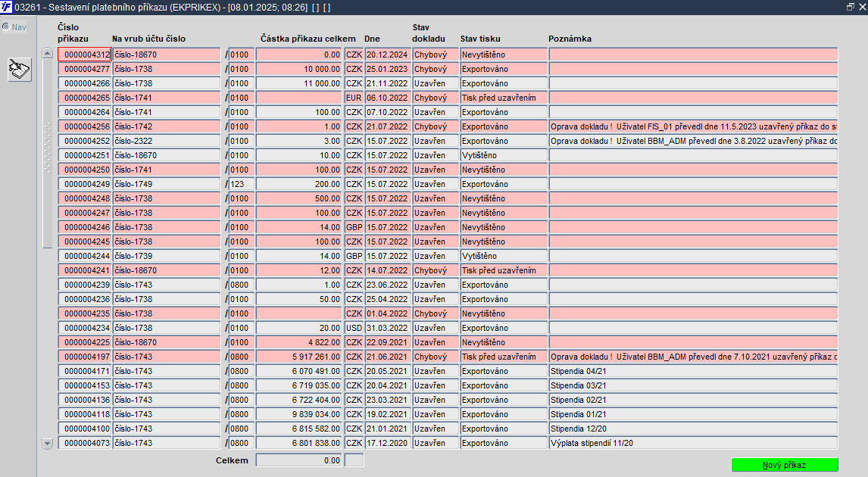The image size is (868, 477).
Task: Click date 21.11.2022 cell
Action: pos(388,83)
